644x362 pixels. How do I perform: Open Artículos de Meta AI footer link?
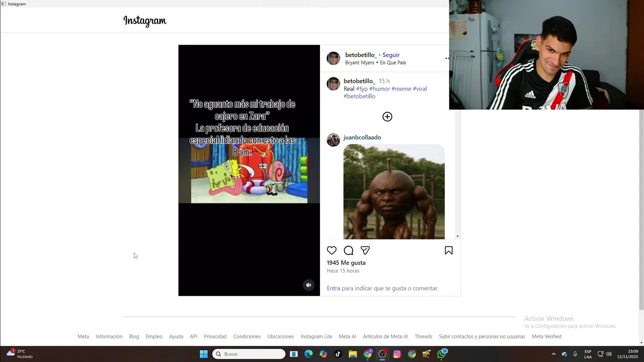[385, 336]
